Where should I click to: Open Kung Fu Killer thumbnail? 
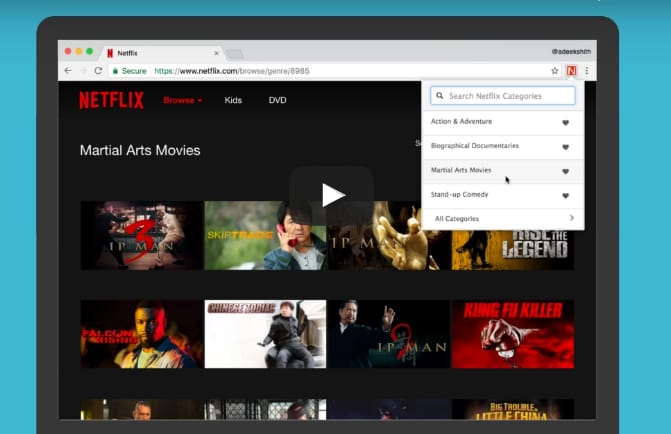tap(513, 334)
